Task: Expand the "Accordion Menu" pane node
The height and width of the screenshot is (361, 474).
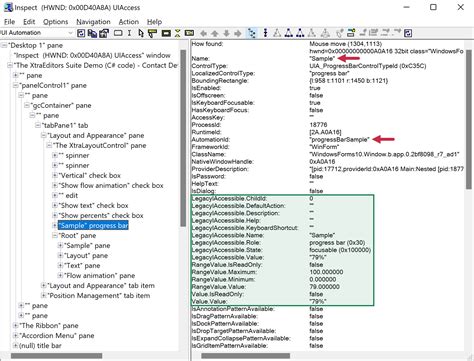Action: [x=15, y=335]
